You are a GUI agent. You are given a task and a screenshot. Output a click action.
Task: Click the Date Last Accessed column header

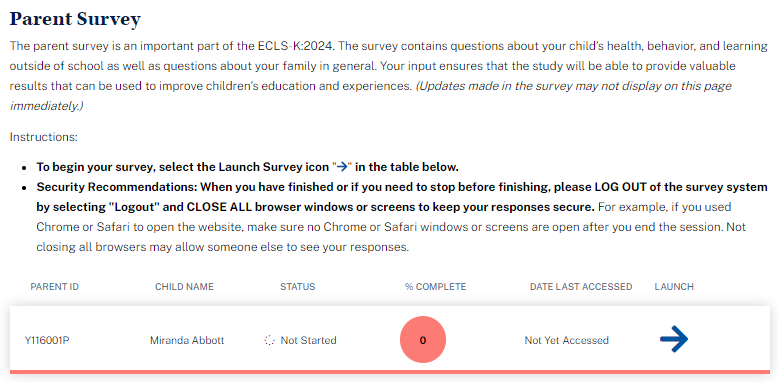581,287
